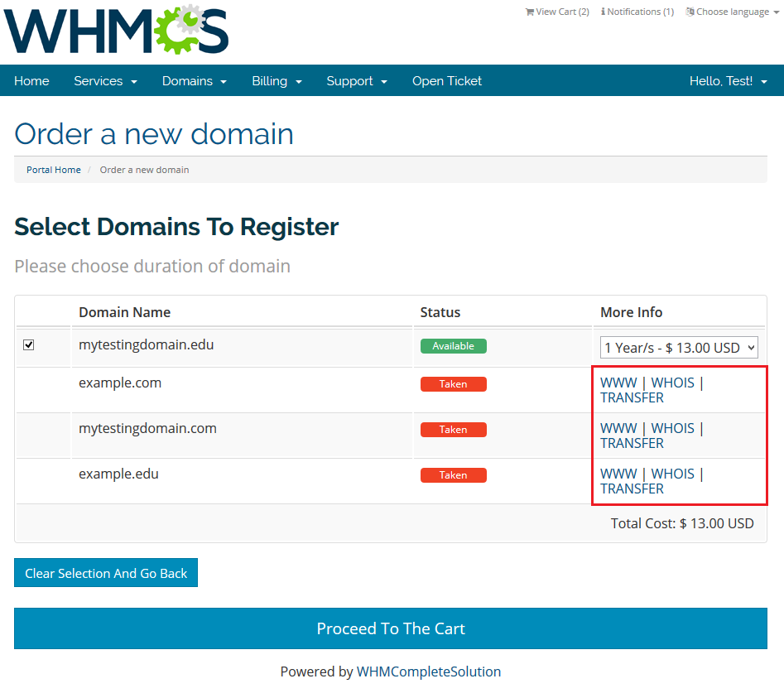Expand the Services menu
Screen dimensions: 784x698
click(105, 81)
